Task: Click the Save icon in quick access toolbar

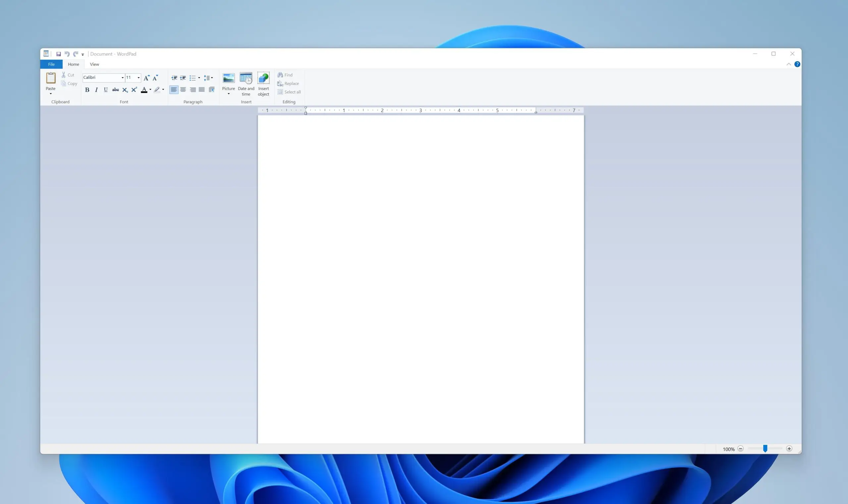Action: tap(58, 54)
